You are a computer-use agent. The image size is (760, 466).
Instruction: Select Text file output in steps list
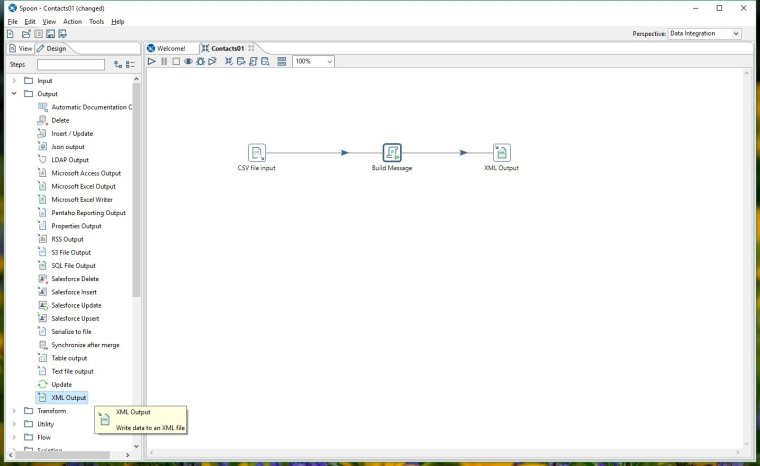point(72,371)
